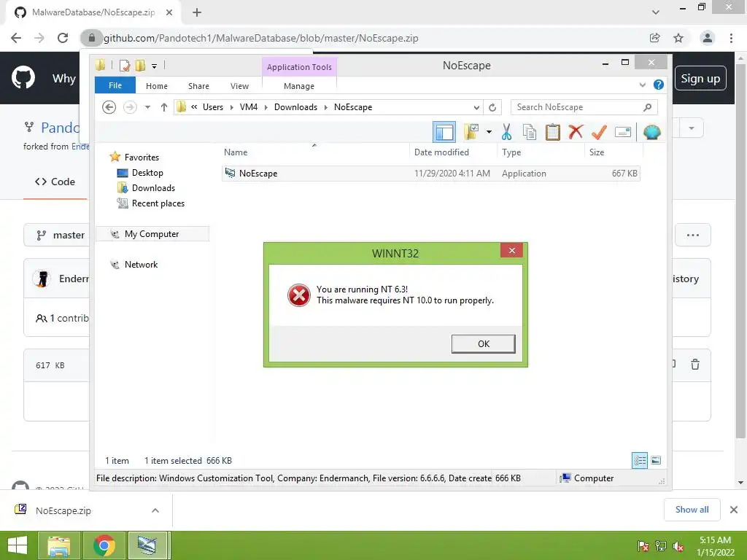Open the Manage ribbon tab
The height and width of the screenshot is (560, 747).
point(299,86)
